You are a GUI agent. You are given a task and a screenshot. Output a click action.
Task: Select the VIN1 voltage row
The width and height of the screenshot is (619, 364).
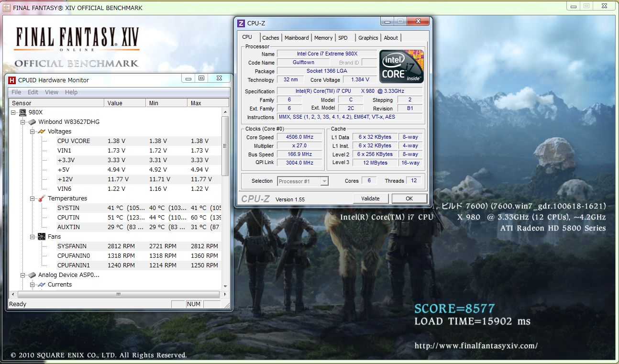pyautogui.click(x=139, y=151)
